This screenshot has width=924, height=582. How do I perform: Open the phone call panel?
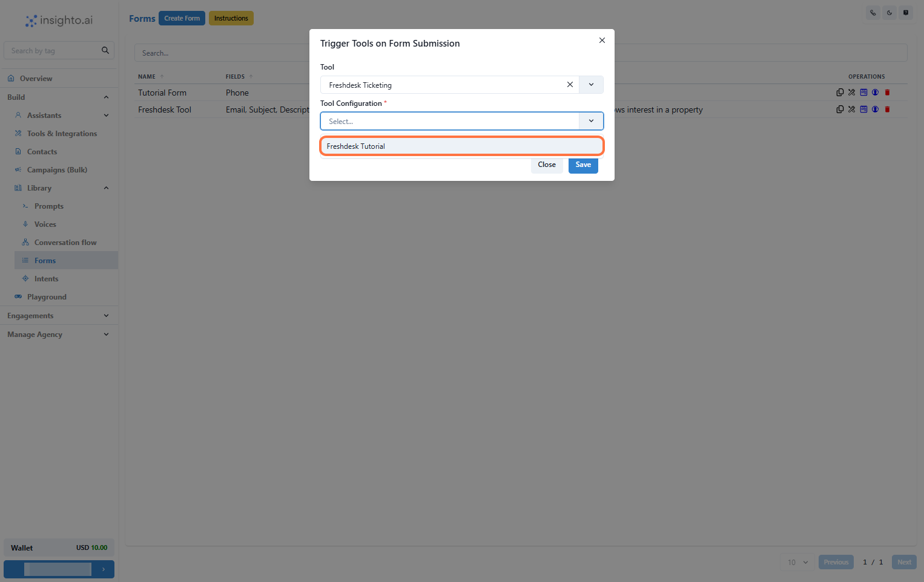[x=872, y=12]
